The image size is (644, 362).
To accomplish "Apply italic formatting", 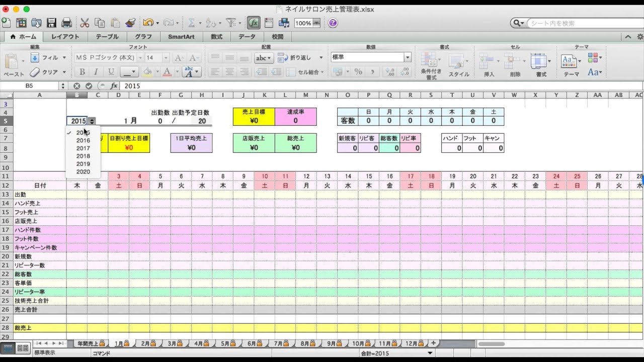I will [96, 72].
